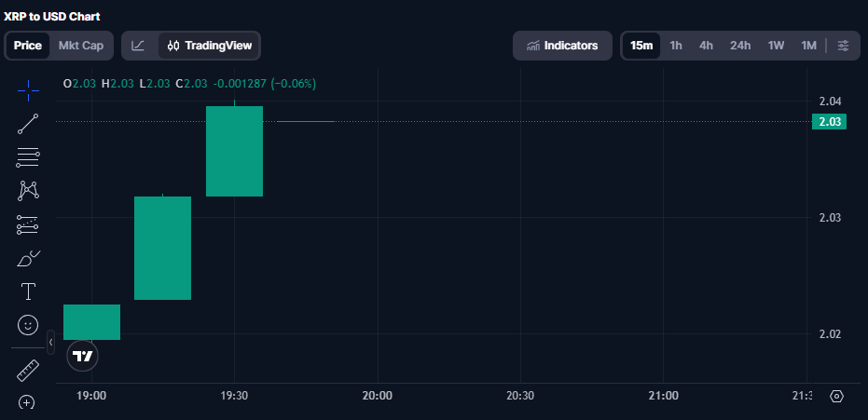
Task: Click the 2.04 price axis label
Action: tap(830, 102)
